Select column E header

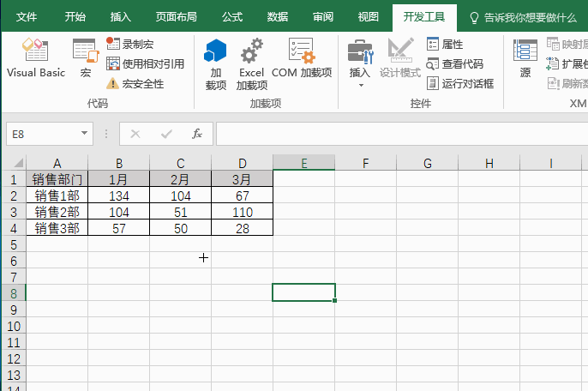(x=303, y=163)
